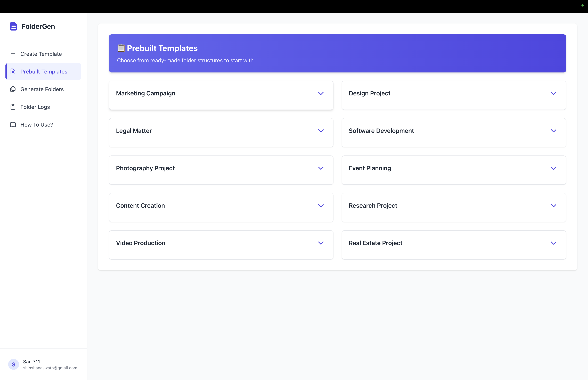This screenshot has width=588, height=380.
Task: Expand the Event Planning chevron
Action: [553, 168]
